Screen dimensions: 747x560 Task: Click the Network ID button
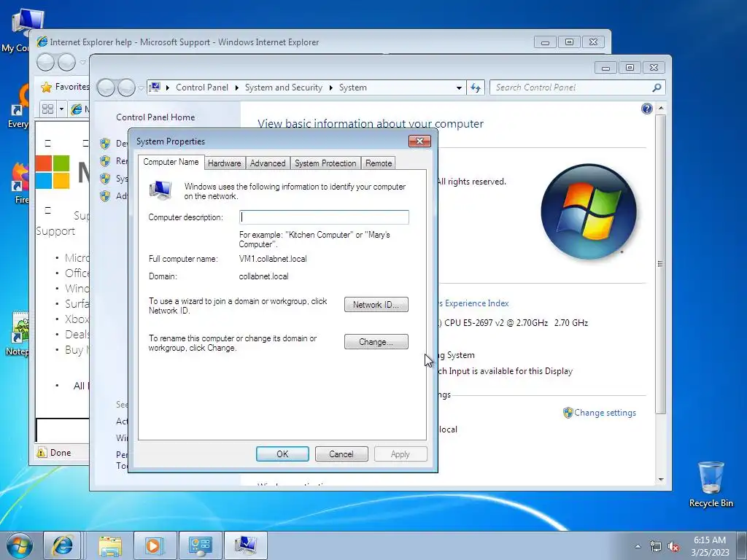click(x=376, y=305)
